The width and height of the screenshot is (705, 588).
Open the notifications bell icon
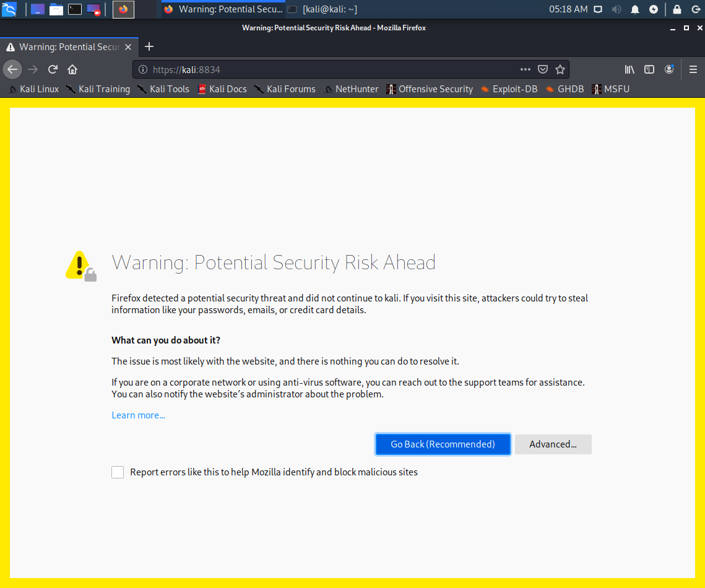[x=635, y=9]
